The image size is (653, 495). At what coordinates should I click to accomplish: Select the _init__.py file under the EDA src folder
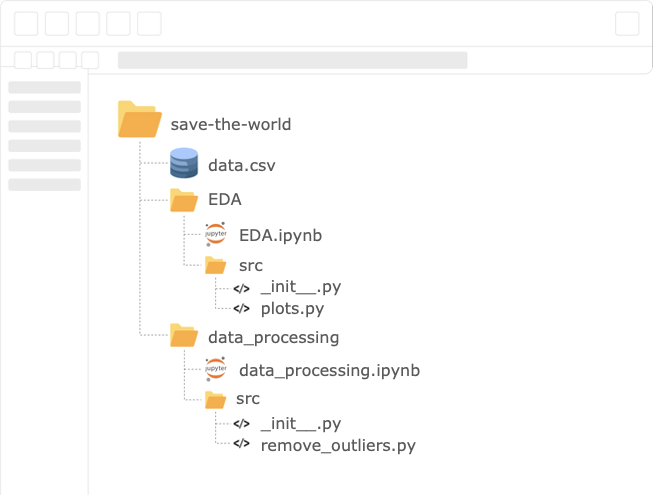pyautogui.click(x=301, y=287)
